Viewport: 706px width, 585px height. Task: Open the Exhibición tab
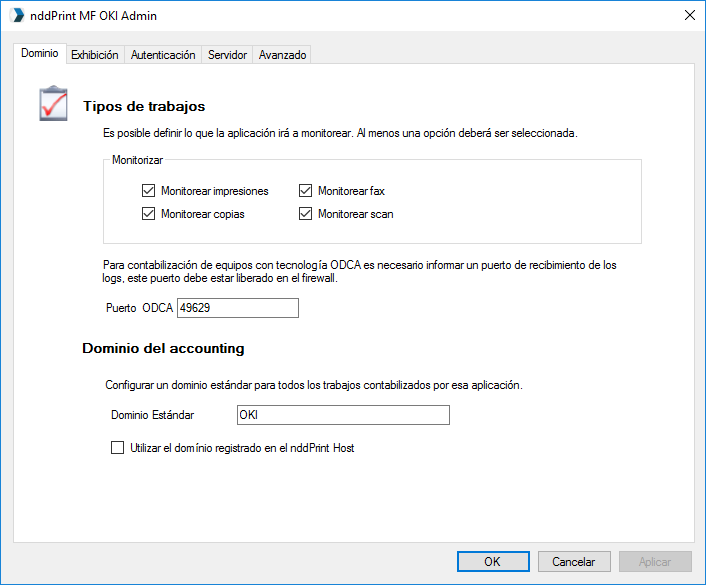95,55
